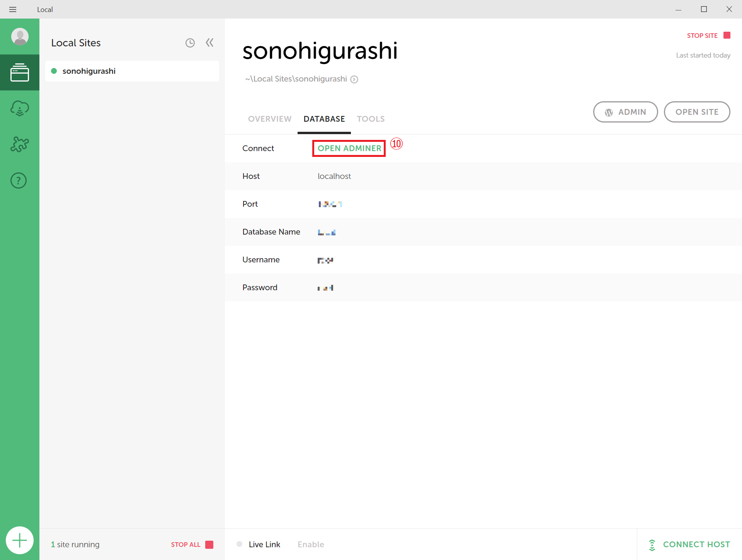
Task: Click the Open Site button
Action: 697,112
